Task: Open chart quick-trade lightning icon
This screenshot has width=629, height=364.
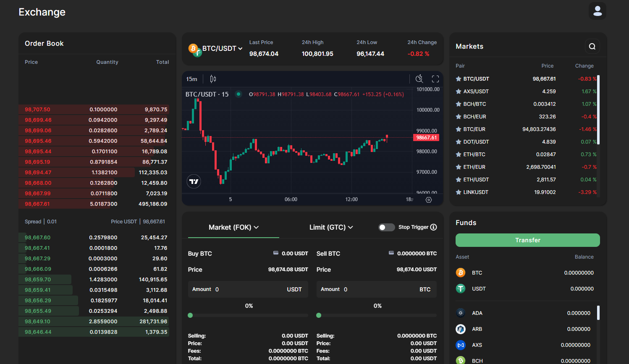Action: click(419, 79)
